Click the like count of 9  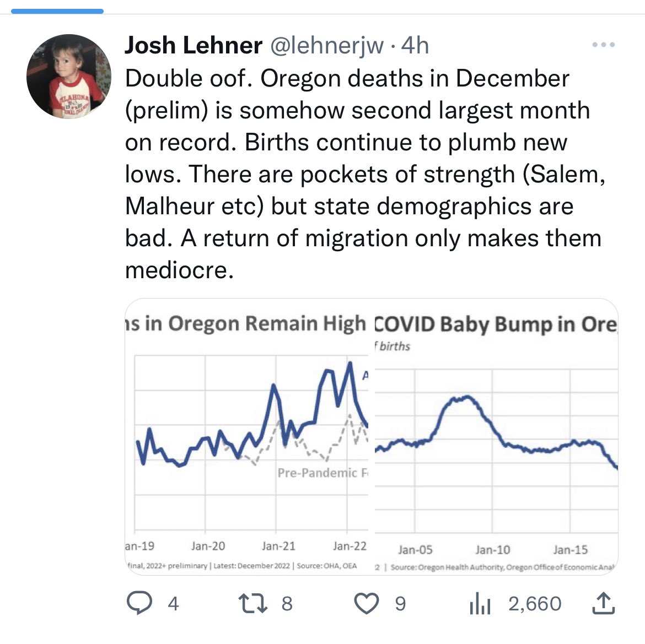click(400, 604)
